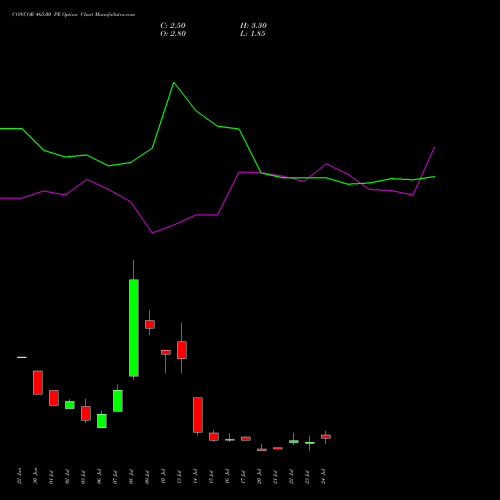Select the red candle for 15 Jul
The width and height of the screenshot is (500, 500).
click(214, 437)
